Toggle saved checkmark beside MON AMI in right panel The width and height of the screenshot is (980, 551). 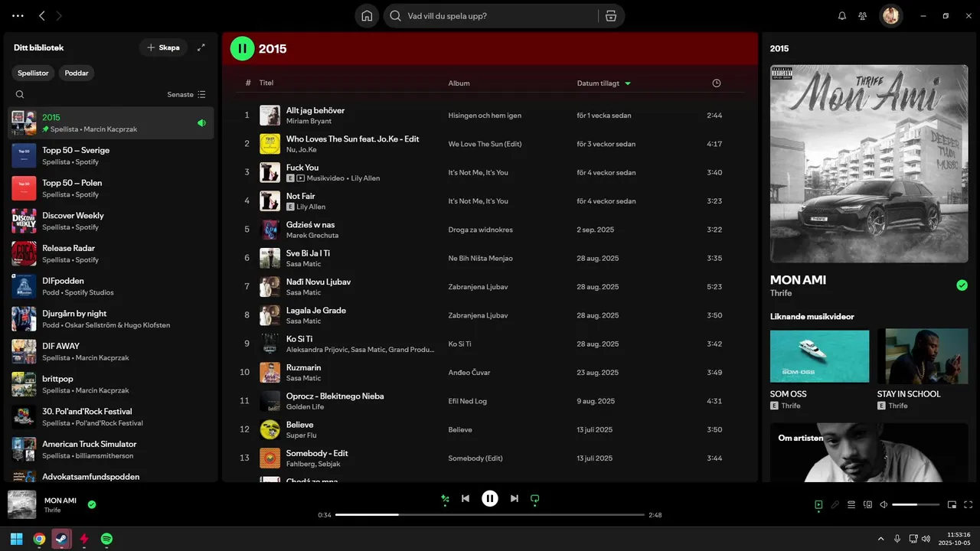click(x=962, y=285)
